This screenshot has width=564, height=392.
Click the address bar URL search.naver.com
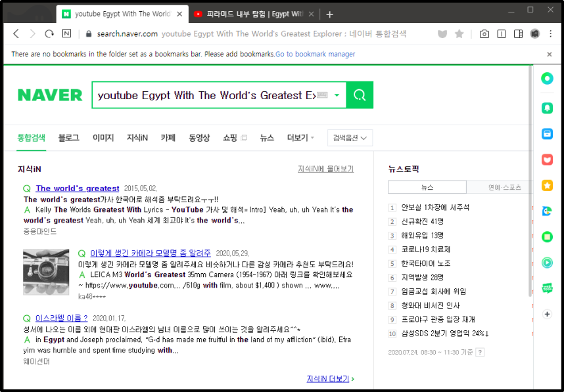[x=128, y=33]
